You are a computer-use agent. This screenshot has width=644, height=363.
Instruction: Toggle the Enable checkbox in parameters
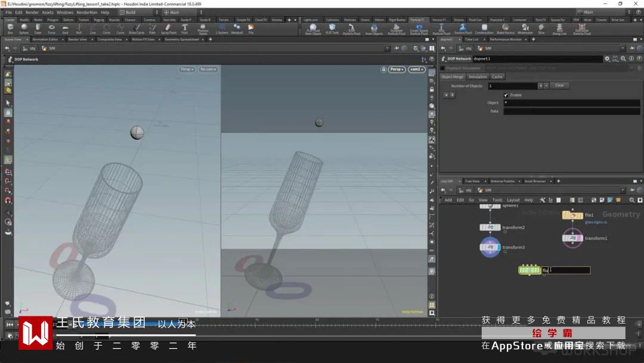[x=506, y=95]
